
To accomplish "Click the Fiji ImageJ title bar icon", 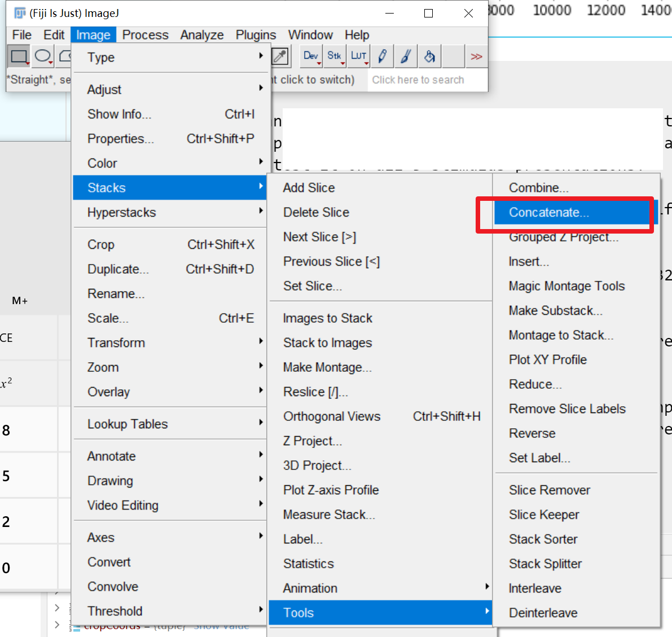I will point(20,14).
